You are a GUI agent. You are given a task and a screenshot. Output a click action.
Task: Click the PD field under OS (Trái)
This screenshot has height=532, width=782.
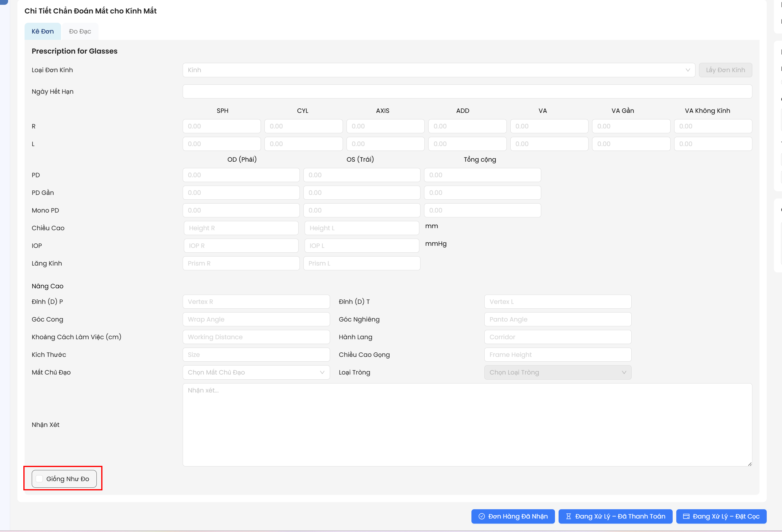tap(362, 175)
